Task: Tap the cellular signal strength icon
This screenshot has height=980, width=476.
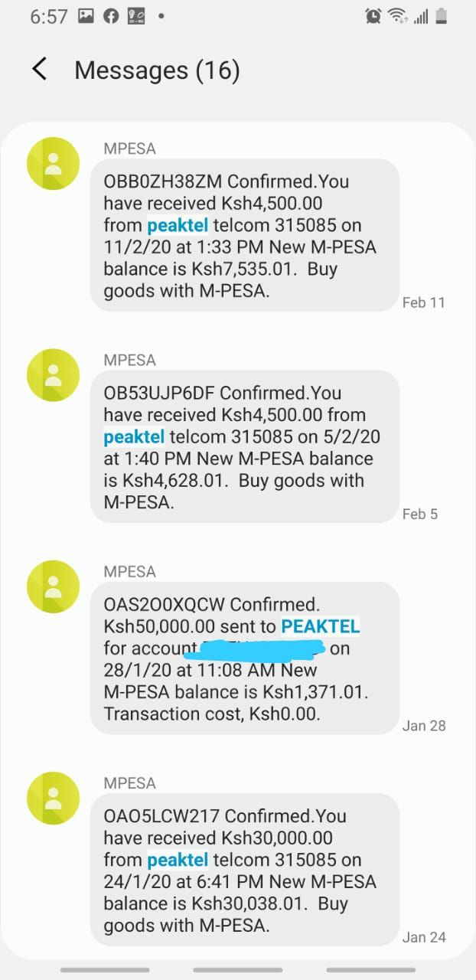Action: coord(420,16)
